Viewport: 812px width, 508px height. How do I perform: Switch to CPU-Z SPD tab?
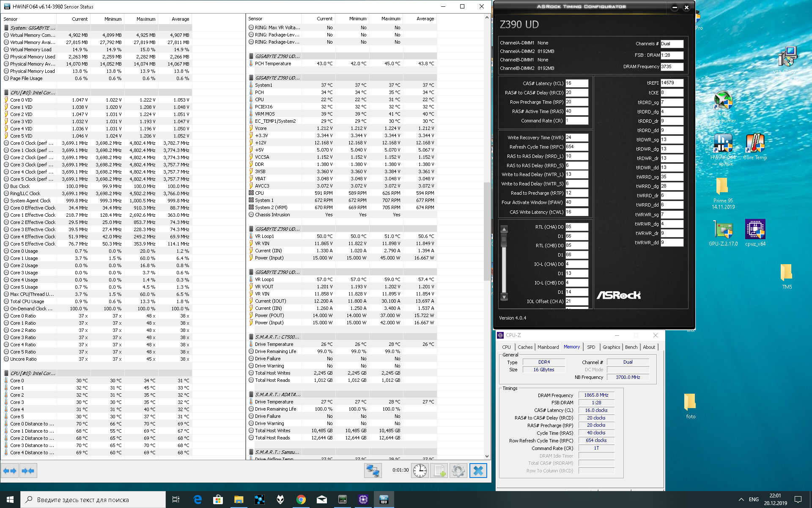point(591,347)
